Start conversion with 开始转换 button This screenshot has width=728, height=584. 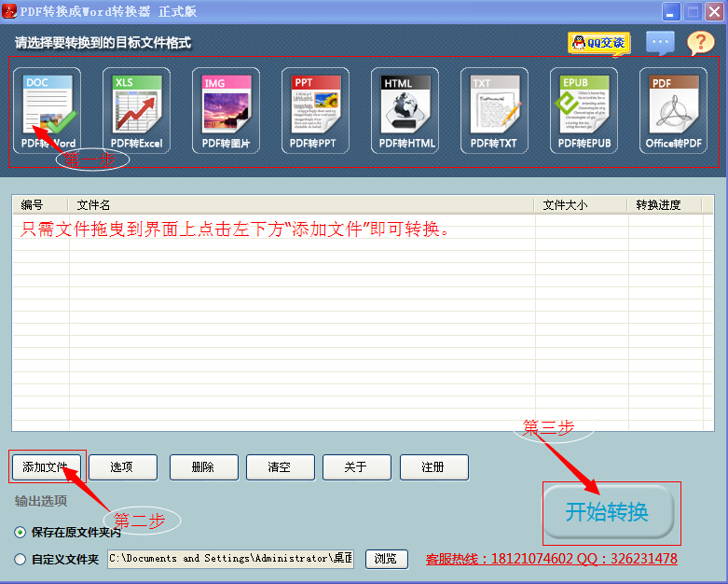609,511
